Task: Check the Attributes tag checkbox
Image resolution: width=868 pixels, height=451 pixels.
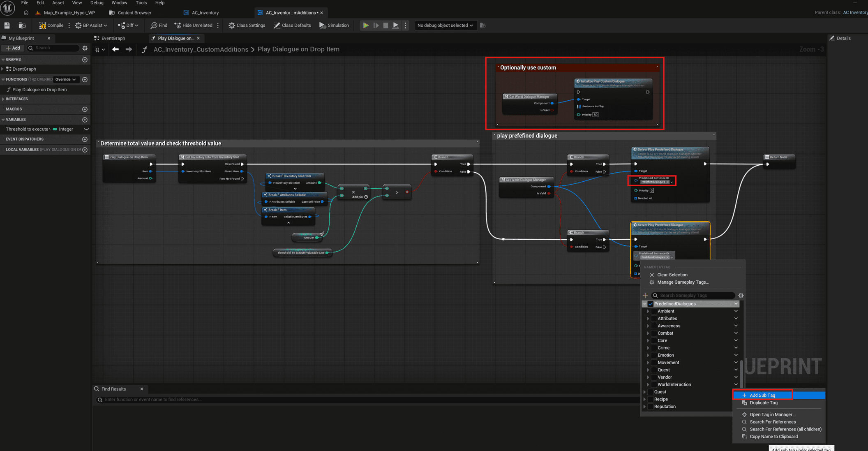Action: 654,319
